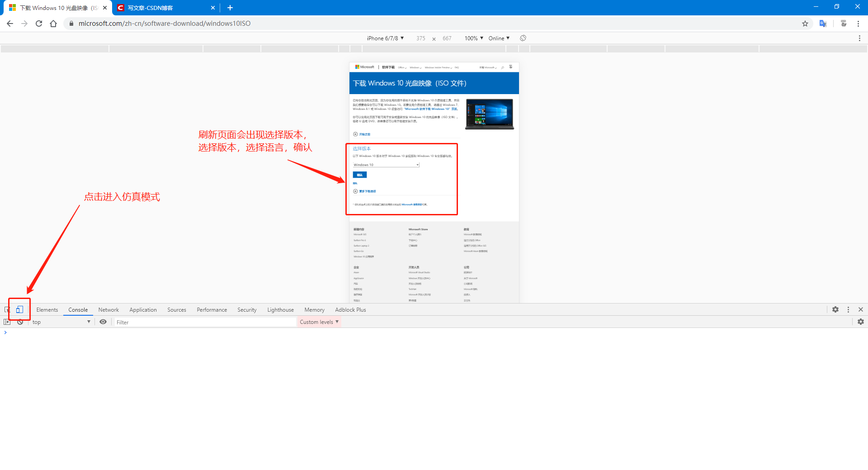The height and width of the screenshot is (470, 868).
Task: Switch to the Network tab
Action: [x=108, y=310]
